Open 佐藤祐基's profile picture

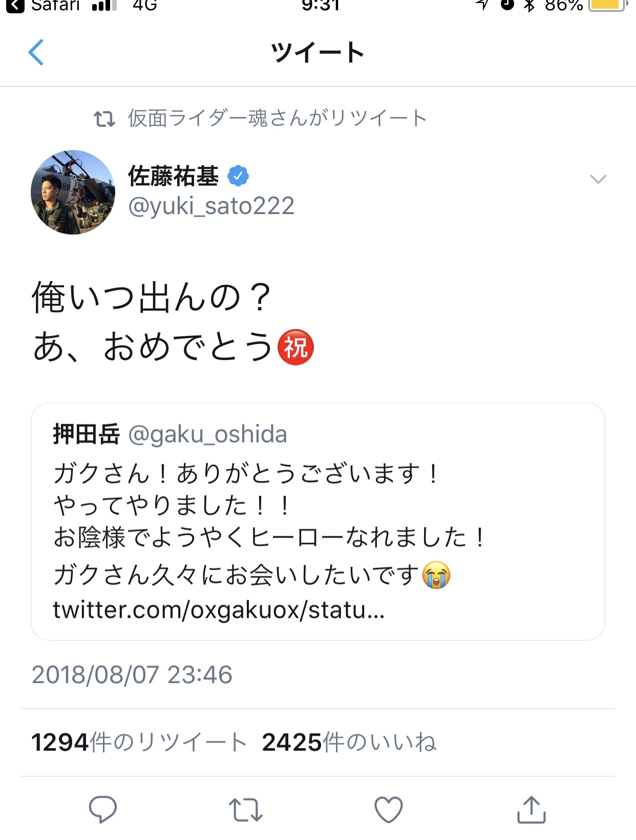(73, 192)
